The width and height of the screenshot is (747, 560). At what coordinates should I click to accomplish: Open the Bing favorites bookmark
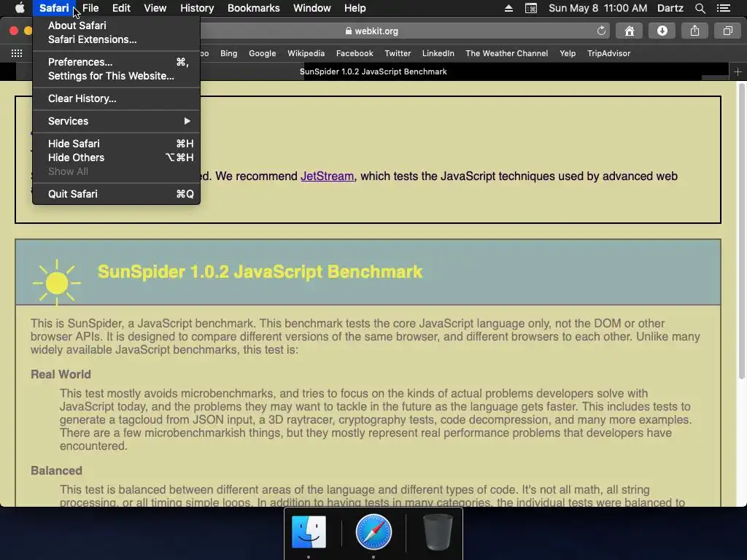(x=228, y=53)
